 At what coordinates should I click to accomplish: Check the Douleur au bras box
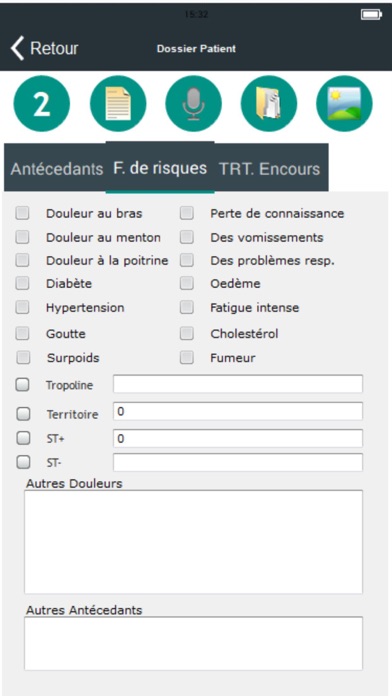(22, 214)
